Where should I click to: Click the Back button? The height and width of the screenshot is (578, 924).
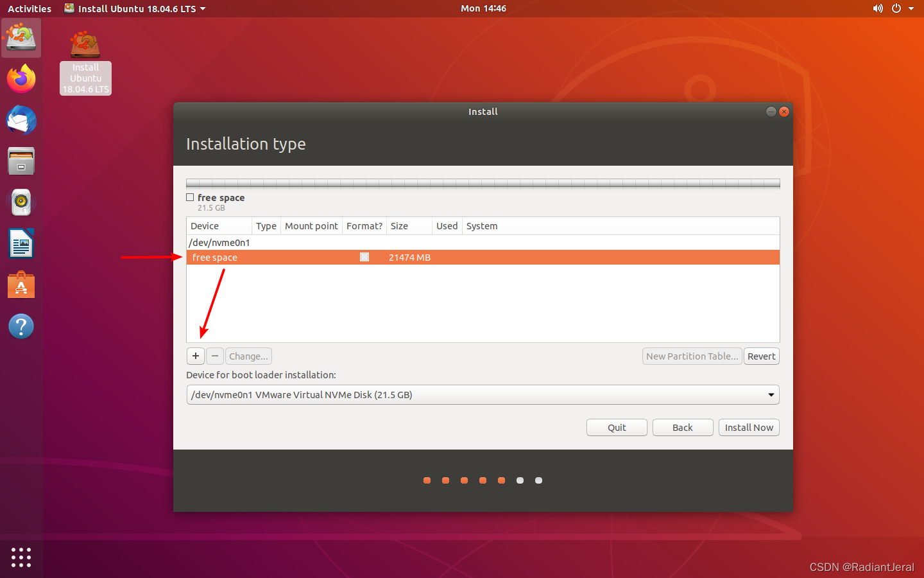[683, 427]
